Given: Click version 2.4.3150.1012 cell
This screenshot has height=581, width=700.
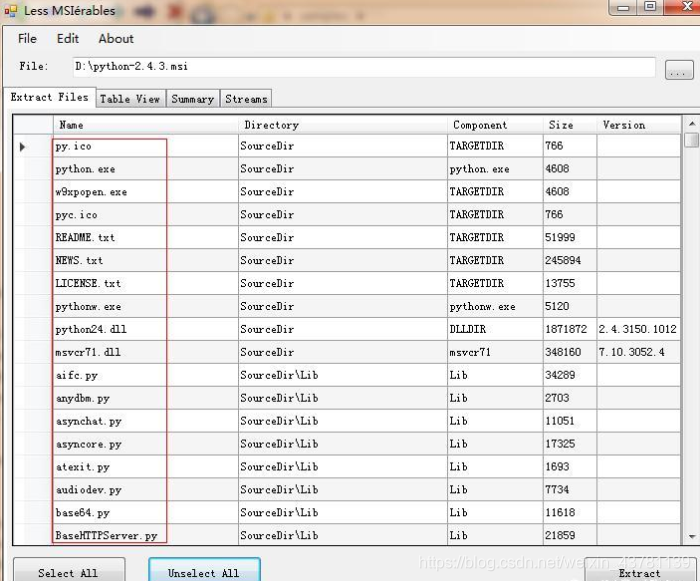Looking at the screenshot, I should pos(638,329).
